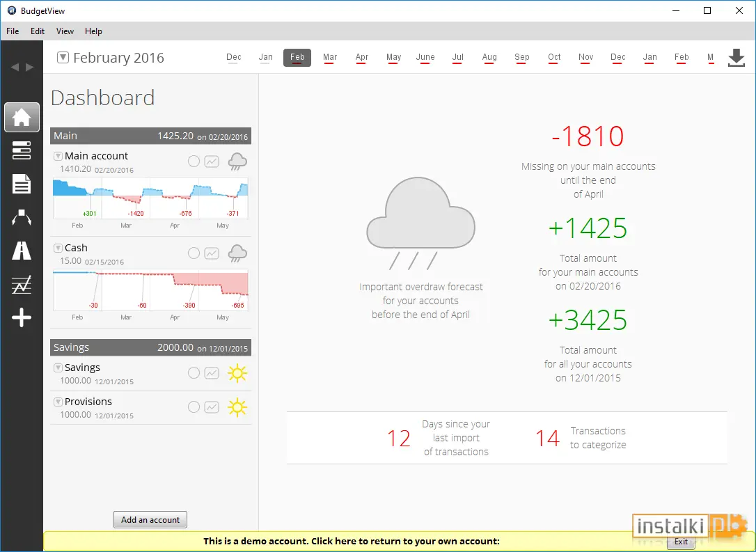Show Main account chart icon
Viewport: 756px width, 552px height.
tap(212, 161)
